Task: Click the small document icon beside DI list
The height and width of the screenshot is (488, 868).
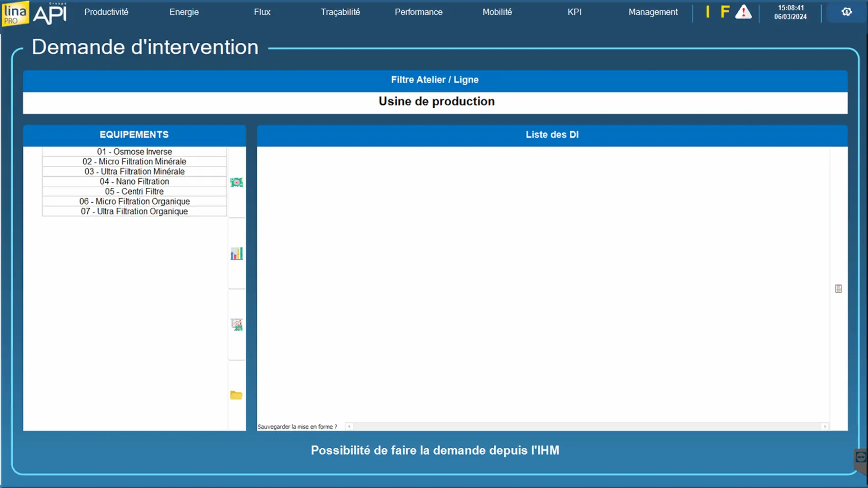Action: click(838, 289)
